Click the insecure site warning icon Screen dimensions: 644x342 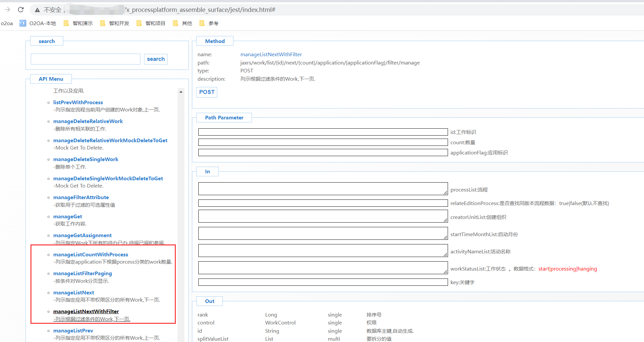(37, 10)
